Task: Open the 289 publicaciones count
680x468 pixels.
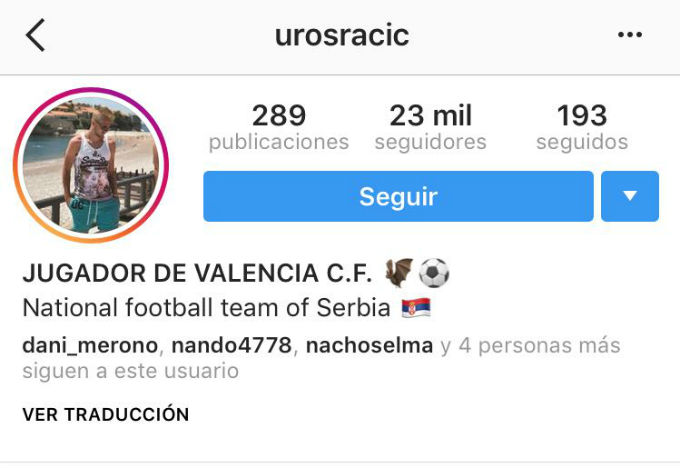Action: (279, 127)
